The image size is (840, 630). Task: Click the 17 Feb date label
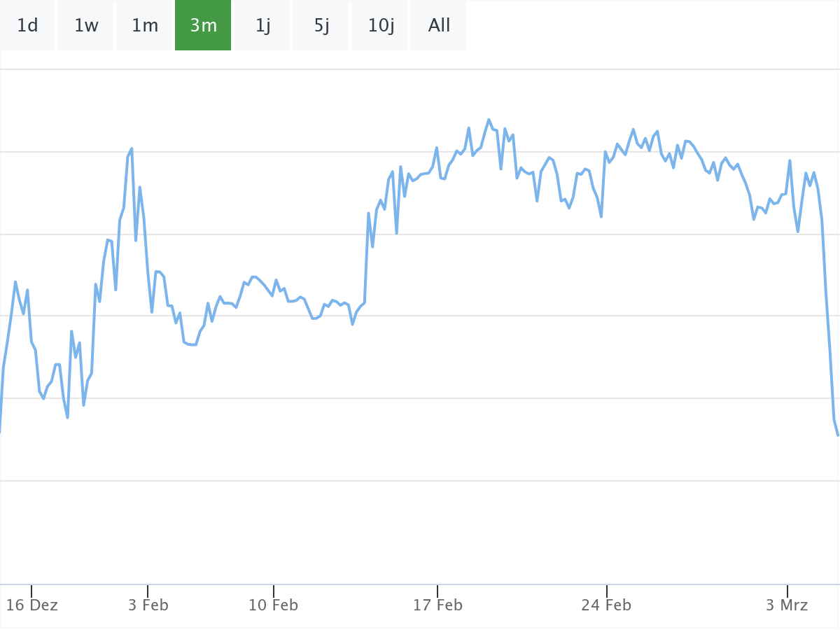[437, 605]
